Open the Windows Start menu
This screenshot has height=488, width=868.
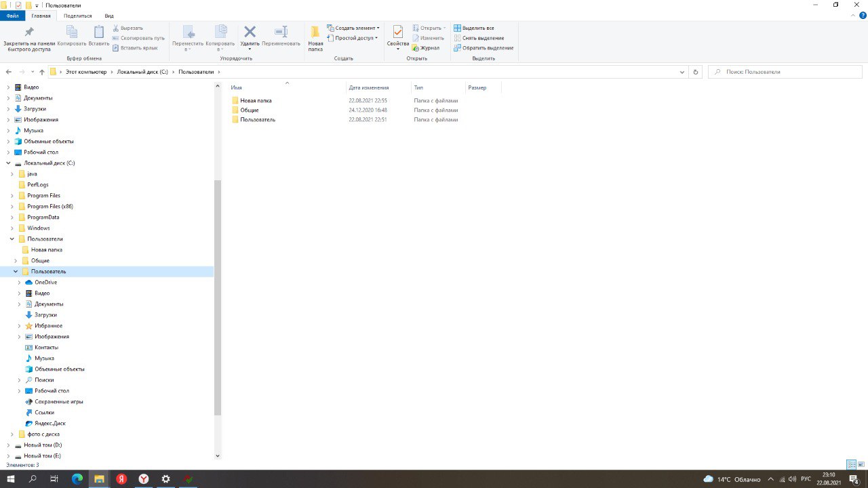pos(11,479)
